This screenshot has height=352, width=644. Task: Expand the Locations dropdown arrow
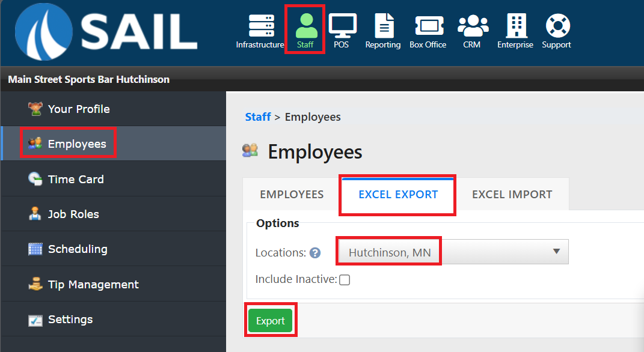pyautogui.click(x=556, y=252)
